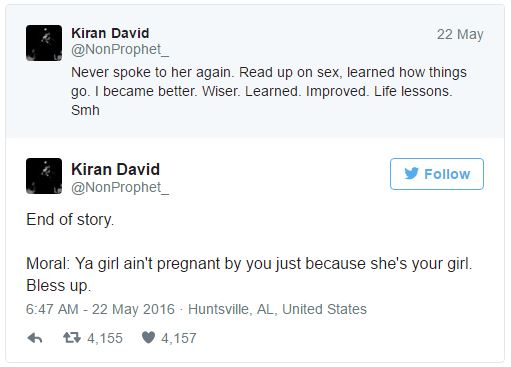Open top tweet's profile avatar
The image size is (511, 367).
[x=44, y=43]
